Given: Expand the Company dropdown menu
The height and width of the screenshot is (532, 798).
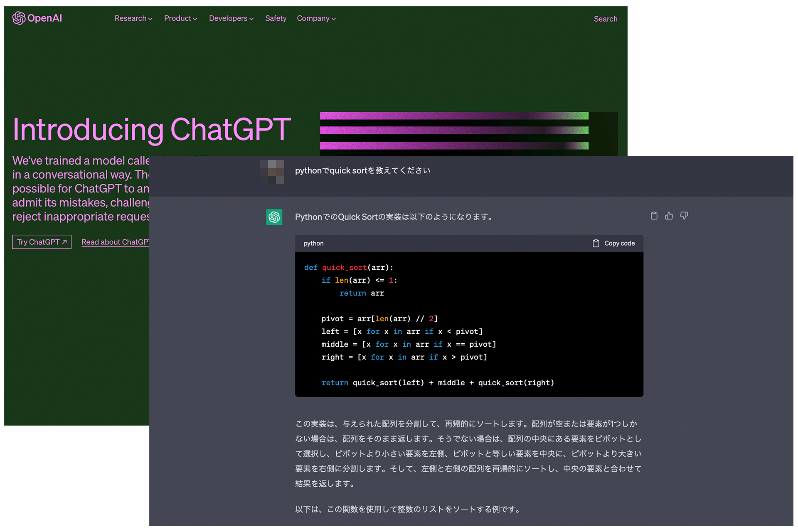Looking at the screenshot, I should tap(316, 18).
